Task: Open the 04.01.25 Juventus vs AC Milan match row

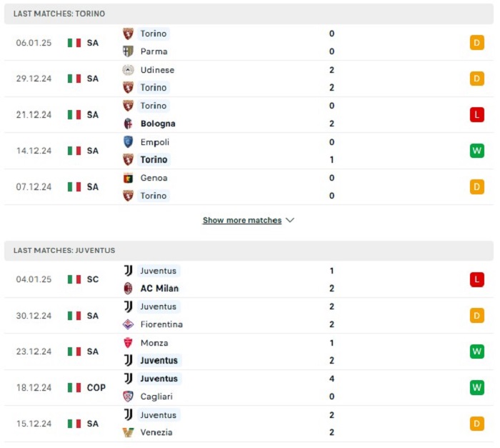Action: tap(249, 279)
